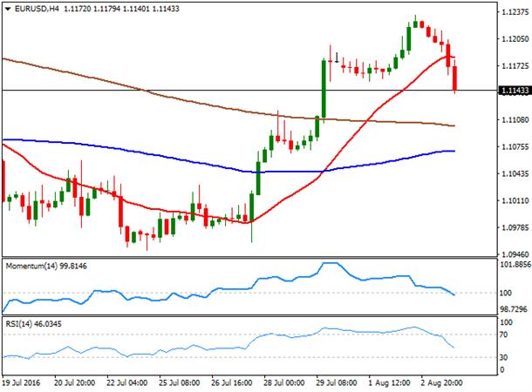This screenshot has width=532, height=392.
Task: Click the tall green candle of 29 Jul
Action: coord(324,89)
